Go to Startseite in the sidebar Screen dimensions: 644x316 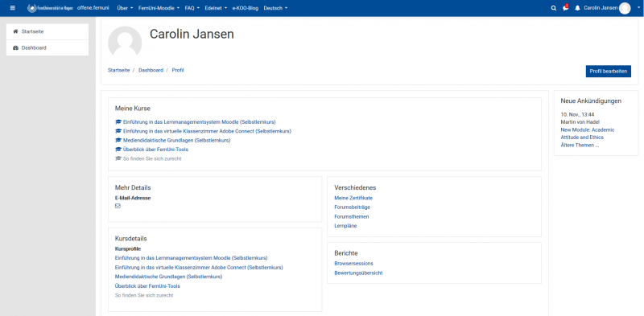coord(47,31)
